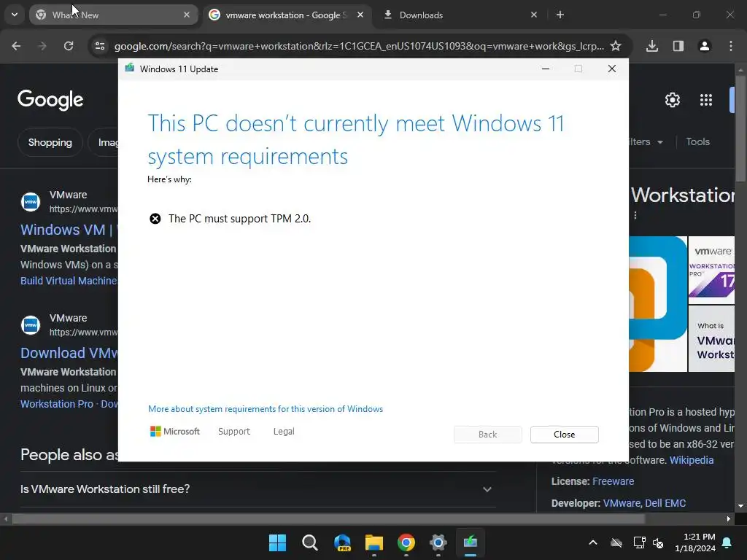Switch to What's New tab
Image resolution: width=747 pixels, height=560 pixels.
(113, 15)
